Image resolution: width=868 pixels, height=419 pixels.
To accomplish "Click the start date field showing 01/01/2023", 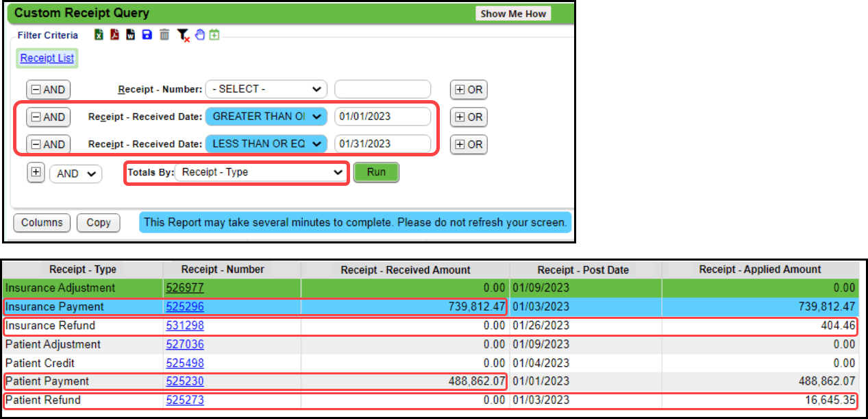I will [x=382, y=116].
